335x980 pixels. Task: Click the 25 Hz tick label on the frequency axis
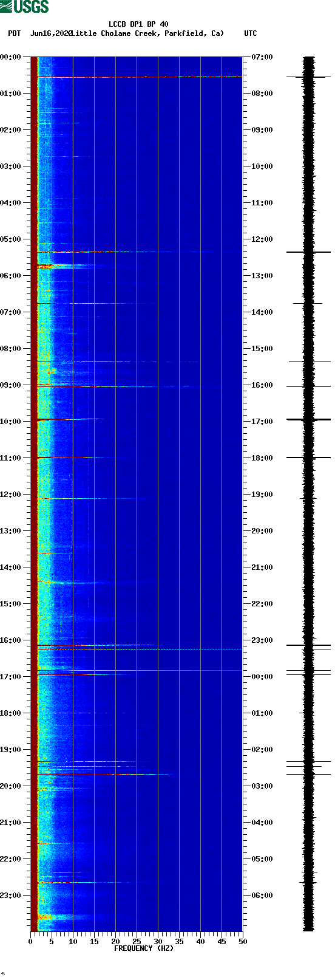click(137, 942)
